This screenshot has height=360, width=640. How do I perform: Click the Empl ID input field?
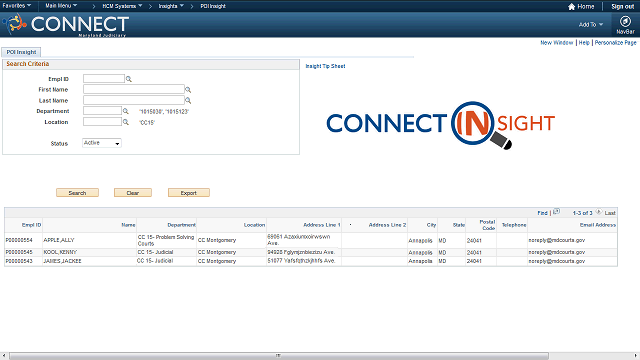(x=104, y=78)
